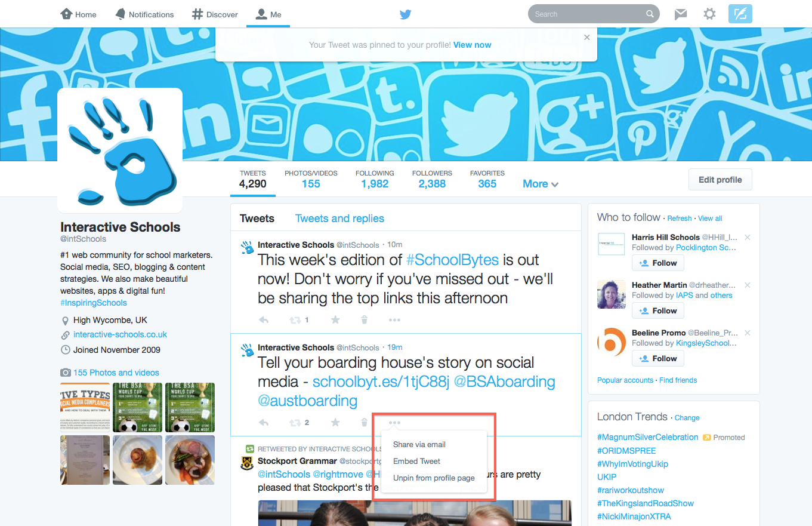Open the Following list of 1,982
Viewport: 812px width, 526px height.
click(x=375, y=179)
